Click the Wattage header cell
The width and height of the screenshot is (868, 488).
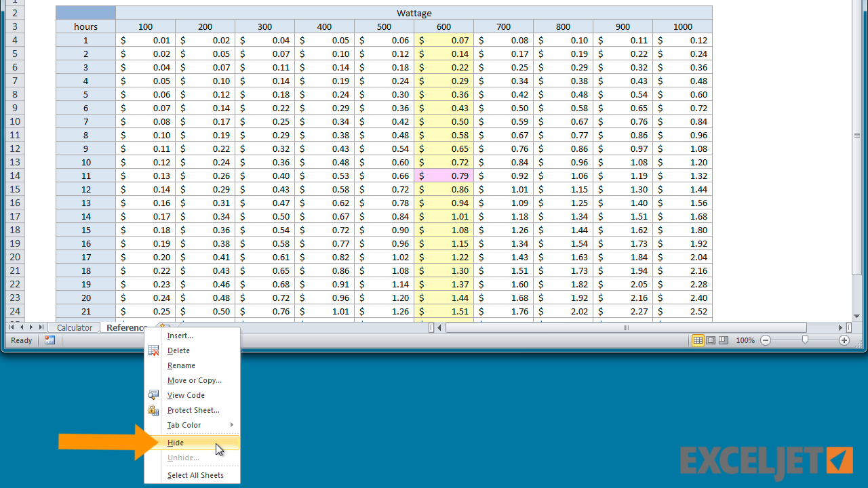pos(414,13)
